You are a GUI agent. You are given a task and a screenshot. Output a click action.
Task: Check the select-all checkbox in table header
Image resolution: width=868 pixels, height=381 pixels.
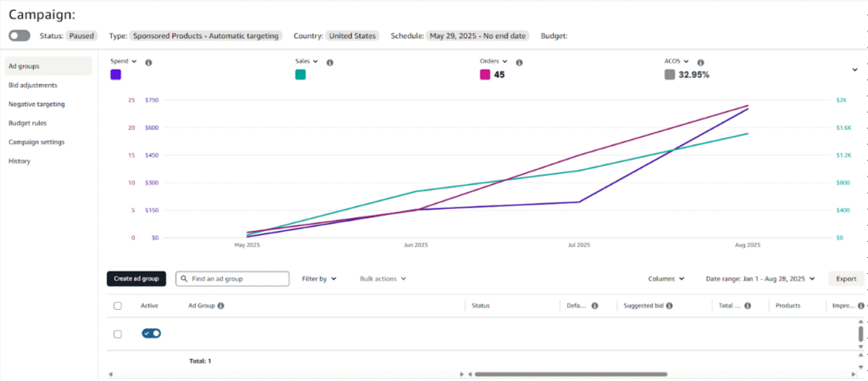(118, 305)
